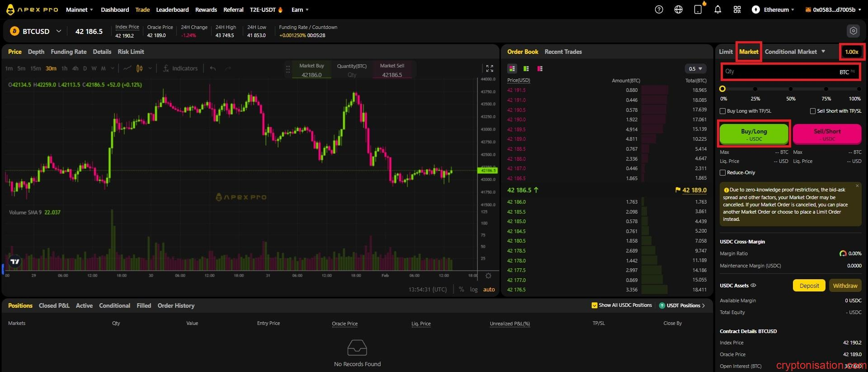Undo the last chart action

pos(213,68)
